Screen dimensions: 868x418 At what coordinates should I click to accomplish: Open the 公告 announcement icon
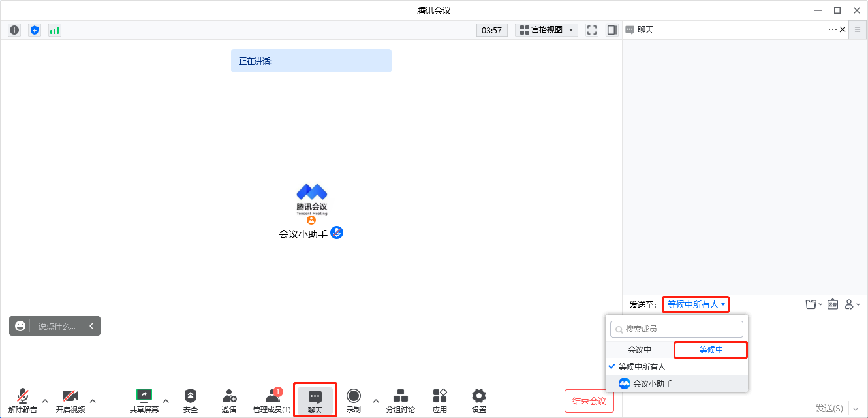click(833, 304)
